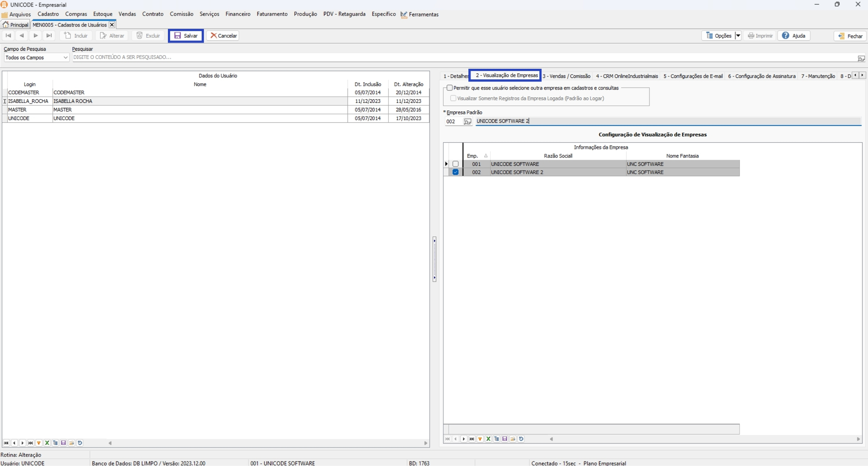Click the search icon at the end of the Pesquisar field

(x=861, y=58)
